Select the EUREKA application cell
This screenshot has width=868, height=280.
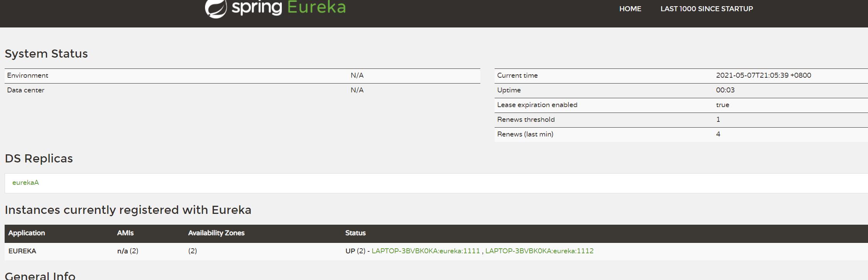[x=22, y=251]
